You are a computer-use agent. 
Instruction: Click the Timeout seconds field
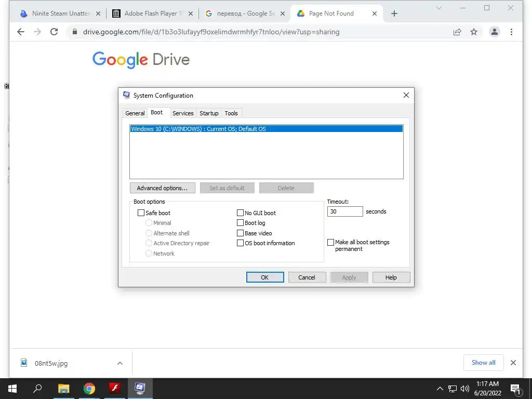pos(345,211)
